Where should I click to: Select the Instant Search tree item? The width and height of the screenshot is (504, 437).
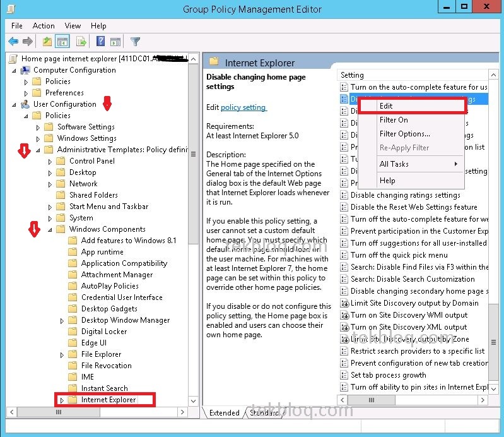click(105, 388)
